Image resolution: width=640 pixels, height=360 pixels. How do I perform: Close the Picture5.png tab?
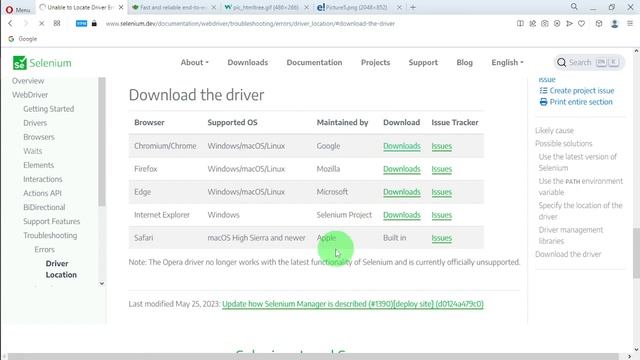399,7
